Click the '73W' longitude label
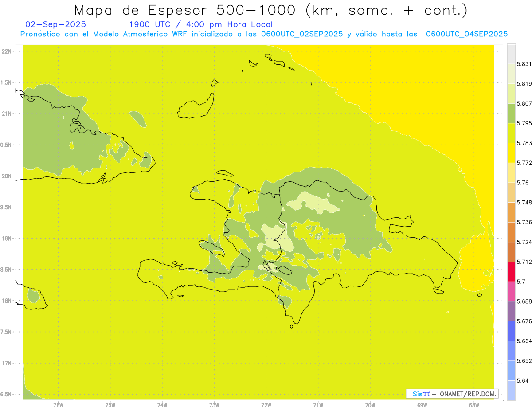 tap(214, 405)
